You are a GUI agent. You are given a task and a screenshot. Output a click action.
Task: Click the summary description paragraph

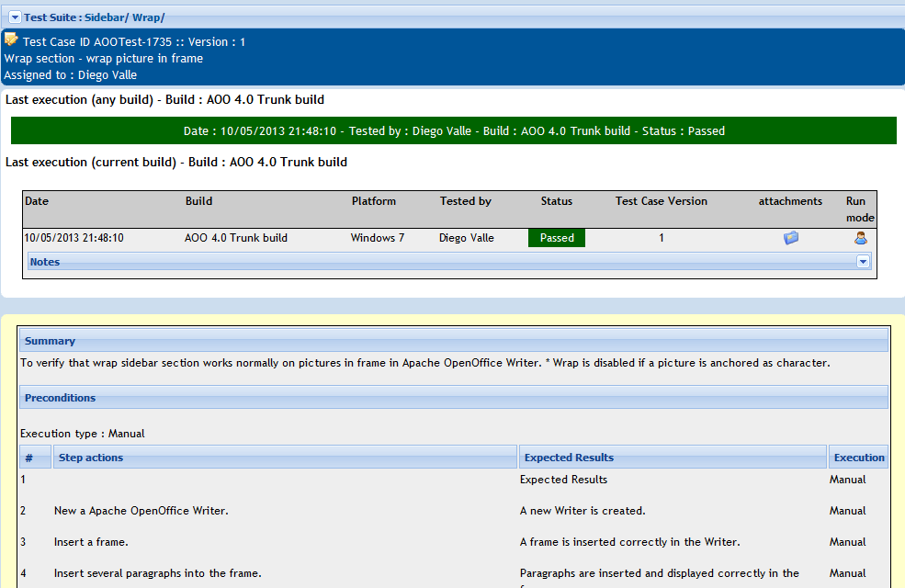coord(424,363)
